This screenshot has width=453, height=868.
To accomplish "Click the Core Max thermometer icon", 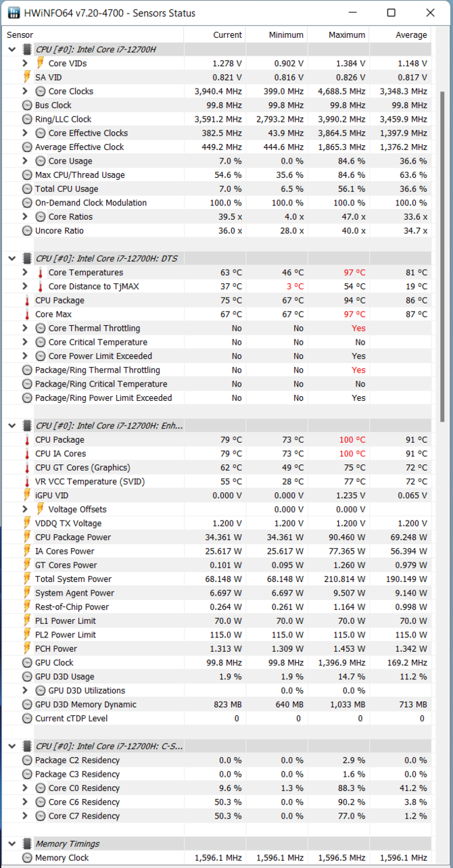I will click(x=27, y=314).
